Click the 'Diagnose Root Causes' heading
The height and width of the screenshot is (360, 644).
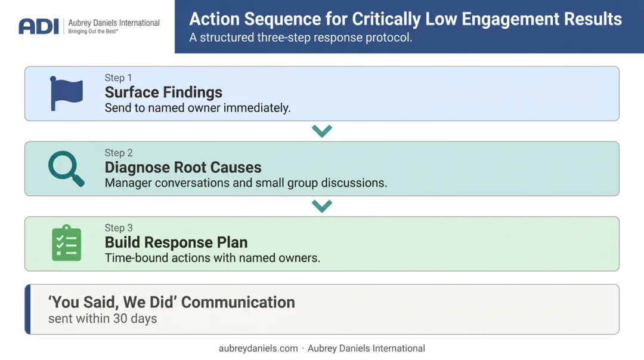pyautogui.click(x=183, y=167)
